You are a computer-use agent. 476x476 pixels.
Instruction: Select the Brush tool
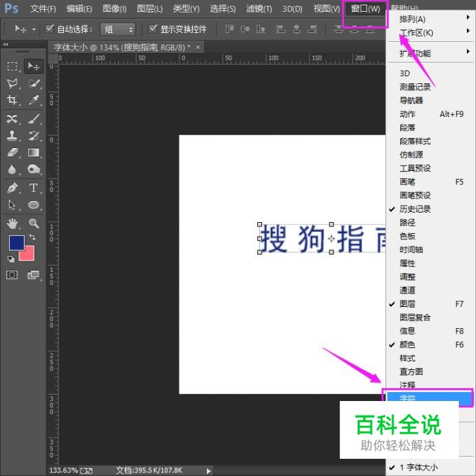[x=34, y=119]
